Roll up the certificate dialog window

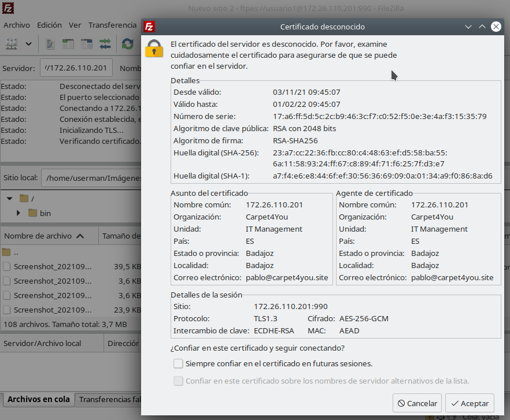(482, 27)
